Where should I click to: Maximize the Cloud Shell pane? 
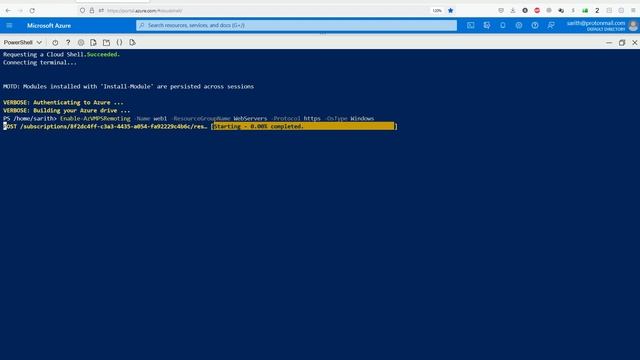[x=622, y=42]
